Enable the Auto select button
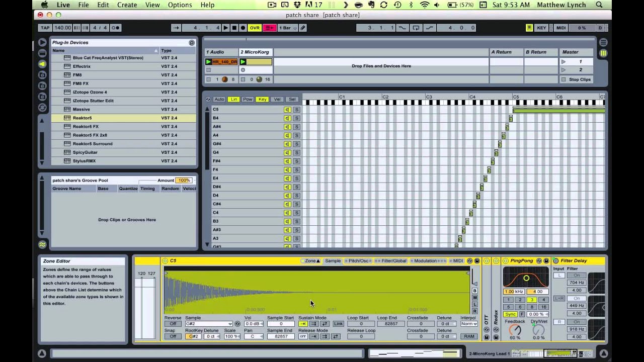Viewport: 644px width, 362px height. (x=219, y=100)
